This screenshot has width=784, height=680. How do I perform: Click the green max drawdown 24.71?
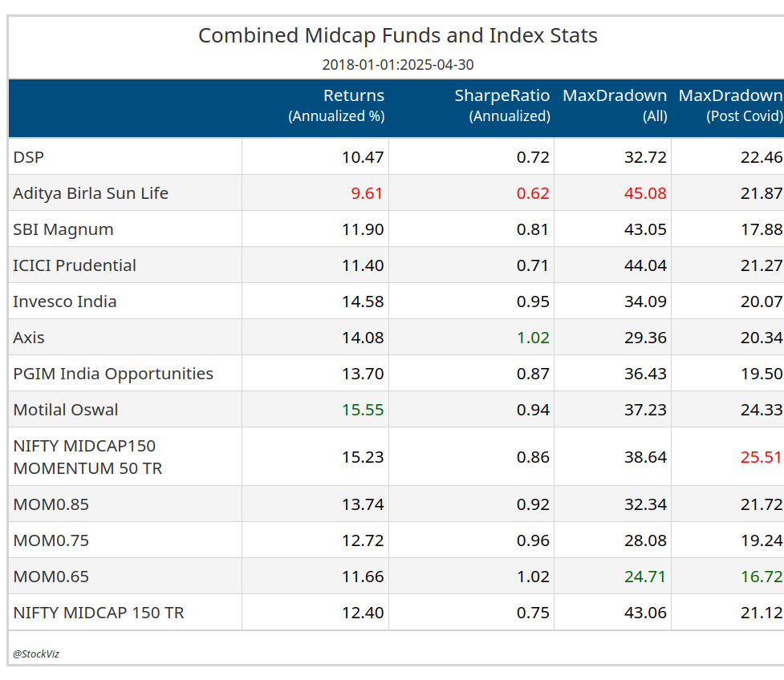645,577
